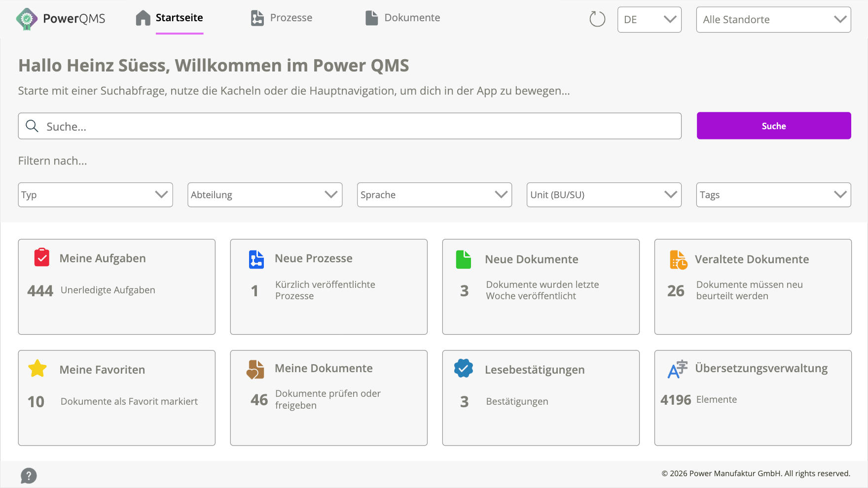Viewport: 868px width, 488px height.
Task: Click the green Neue Dokumente document icon
Action: click(x=463, y=259)
